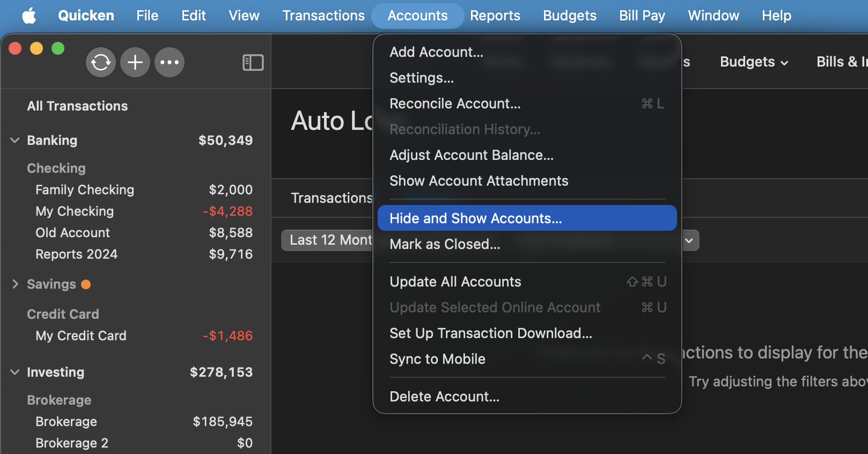Viewport: 868px width, 454px height.
Task: Select the Savings group label
Action: pos(52,284)
